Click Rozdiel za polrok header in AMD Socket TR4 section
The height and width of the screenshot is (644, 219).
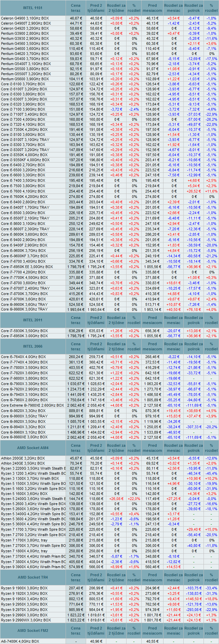click(x=194, y=577)
